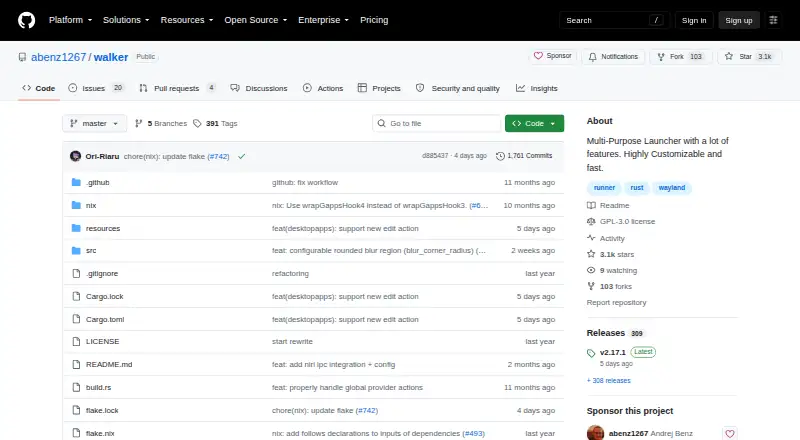Viewport: 800px width, 440px height.
Task: Open the .github folder
Action: (97, 182)
